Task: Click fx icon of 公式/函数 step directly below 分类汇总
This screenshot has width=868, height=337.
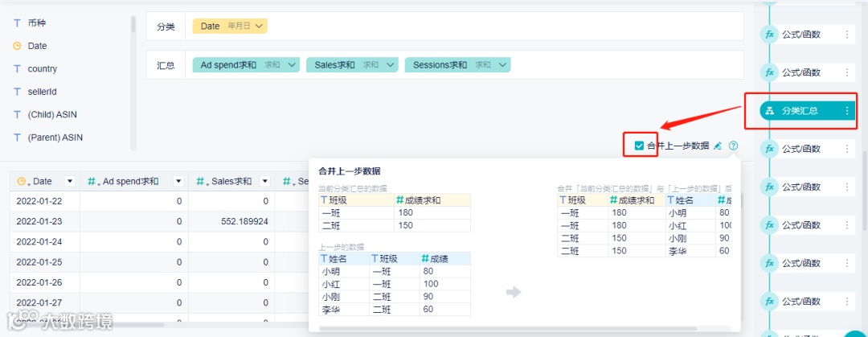Action: [769, 149]
